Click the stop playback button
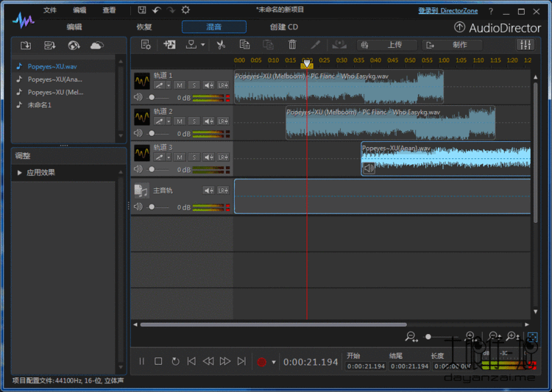Viewport: 552px width, 392px height. click(x=158, y=361)
